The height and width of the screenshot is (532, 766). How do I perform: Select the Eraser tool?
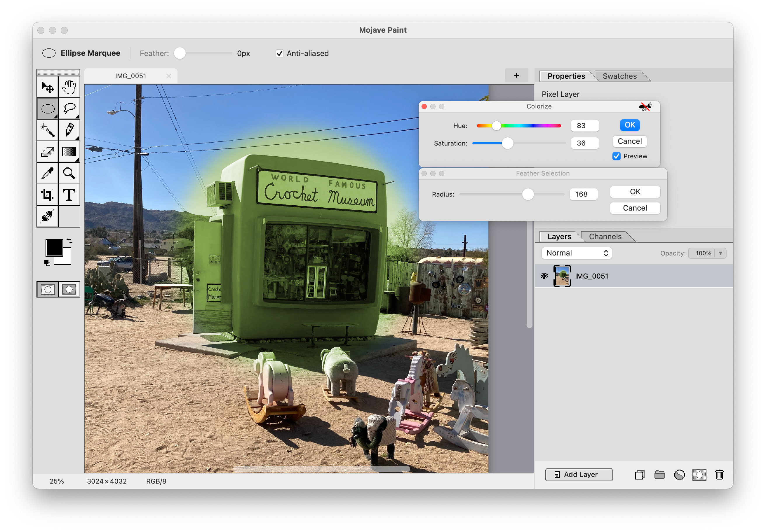(48, 152)
